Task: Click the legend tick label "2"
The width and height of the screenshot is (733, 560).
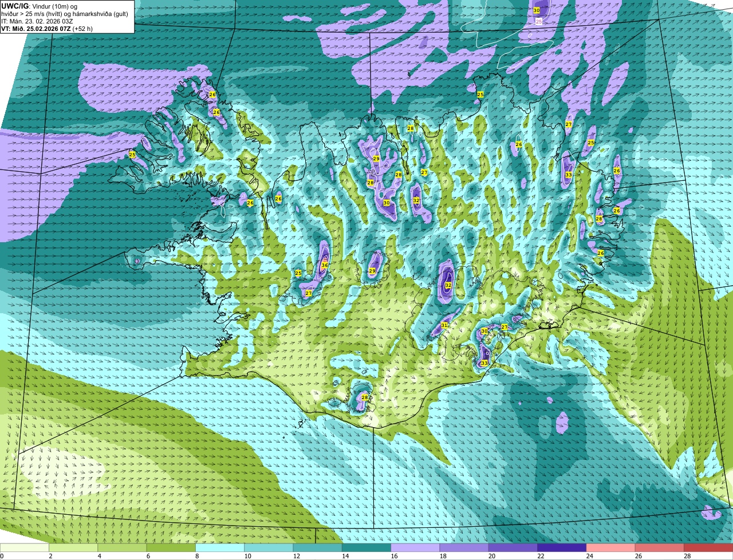Action: coord(50,556)
